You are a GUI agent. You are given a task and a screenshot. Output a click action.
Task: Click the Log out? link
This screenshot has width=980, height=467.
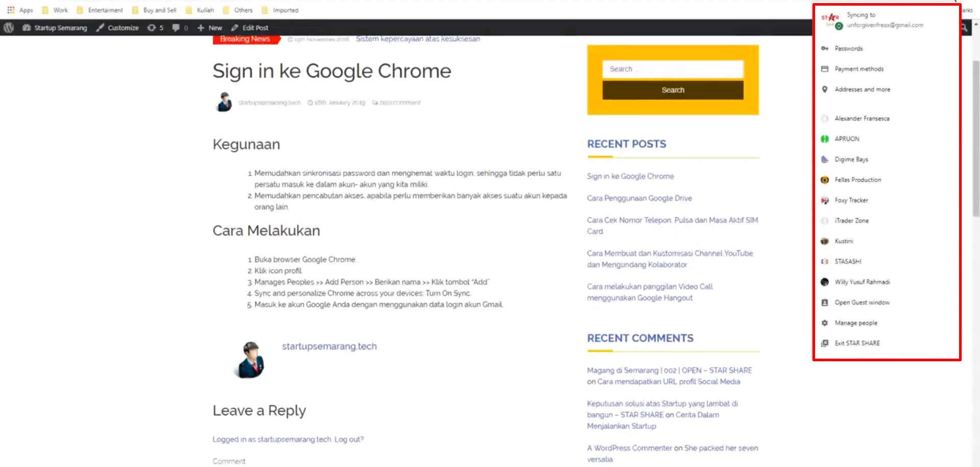tap(349, 439)
